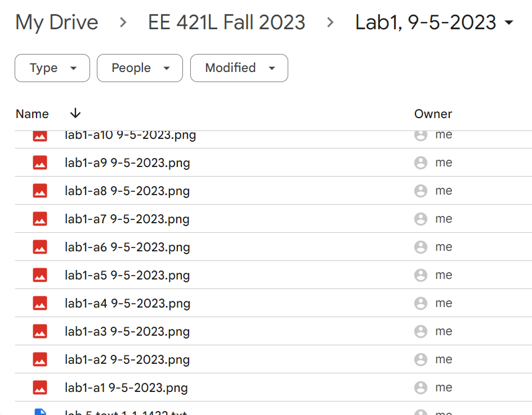This screenshot has height=415, width=532.
Task: Click image icon beside lab1-a9 9-5-2023.png
Action: click(40, 163)
